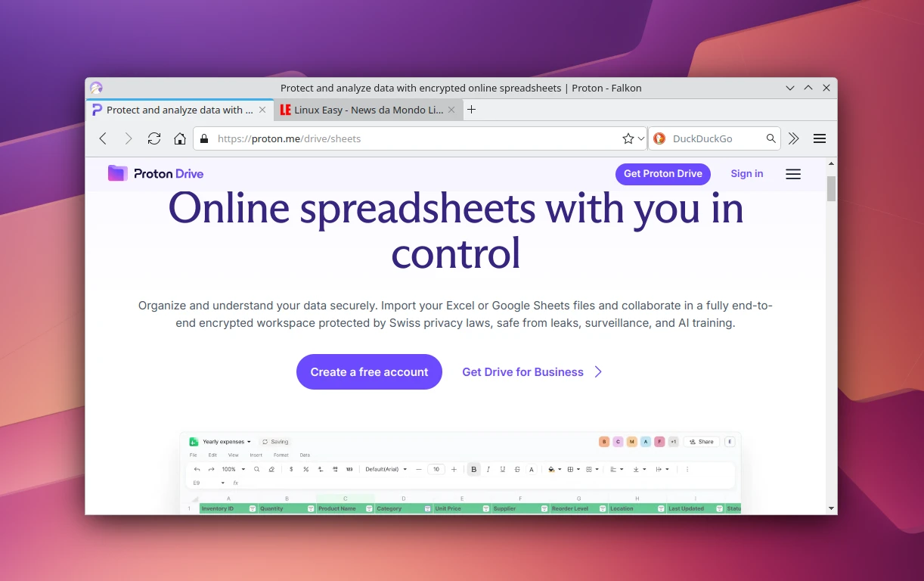Expand the dropdown arrow beside the bookmark star
Viewport: 924px width, 581px height.
(641, 138)
